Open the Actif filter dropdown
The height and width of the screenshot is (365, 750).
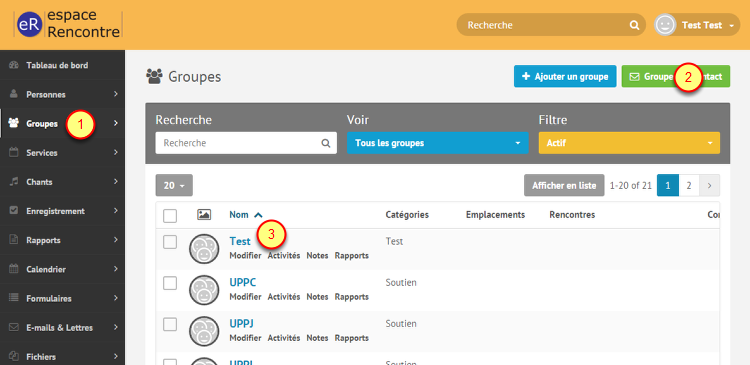629,143
